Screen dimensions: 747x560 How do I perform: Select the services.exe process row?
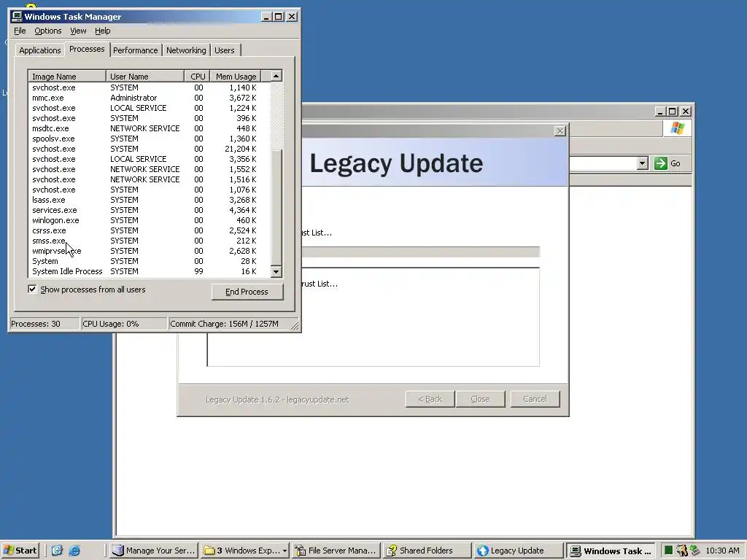point(149,210)
